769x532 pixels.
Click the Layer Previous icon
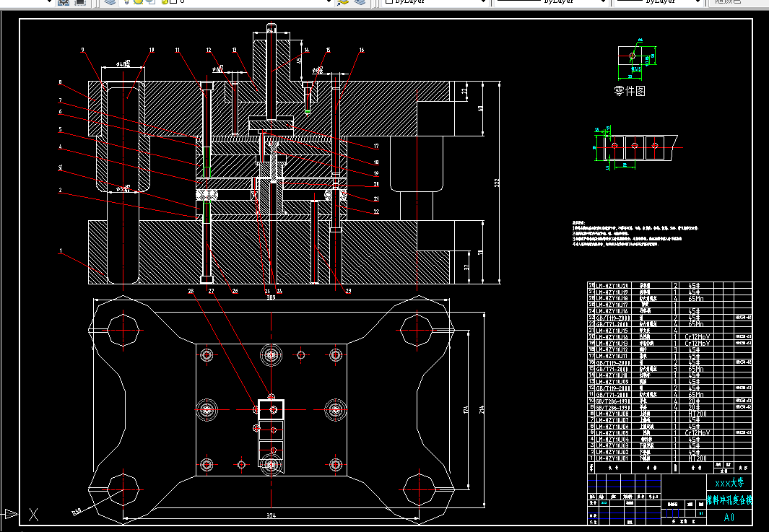coord(360,2)
